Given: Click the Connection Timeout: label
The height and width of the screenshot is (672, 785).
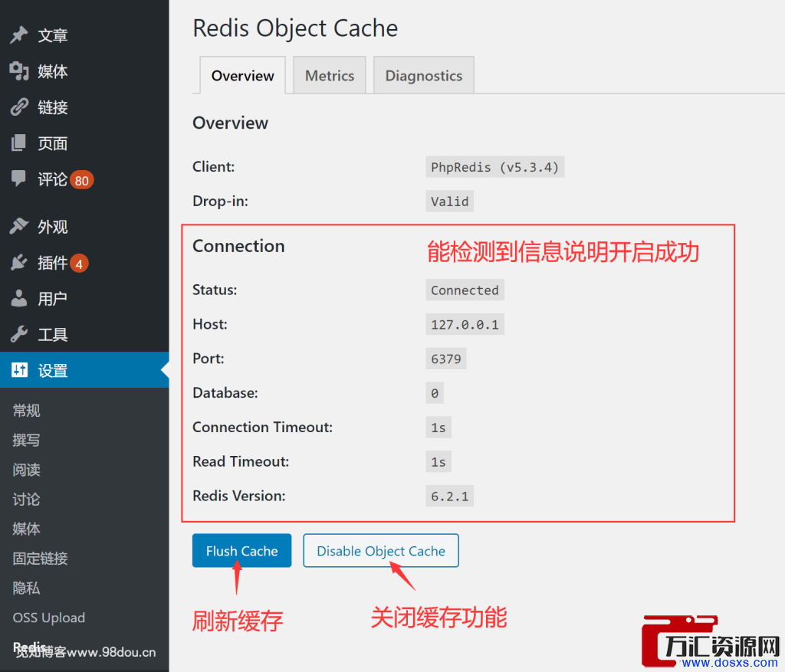Looking at the screenshot, I should coord(262,427).
